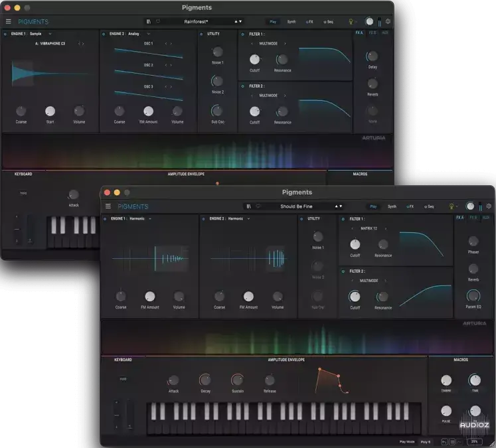
Task: Select next preset arrow beside Rainforest
Action: pyautogui.click(x=240, y=21)
